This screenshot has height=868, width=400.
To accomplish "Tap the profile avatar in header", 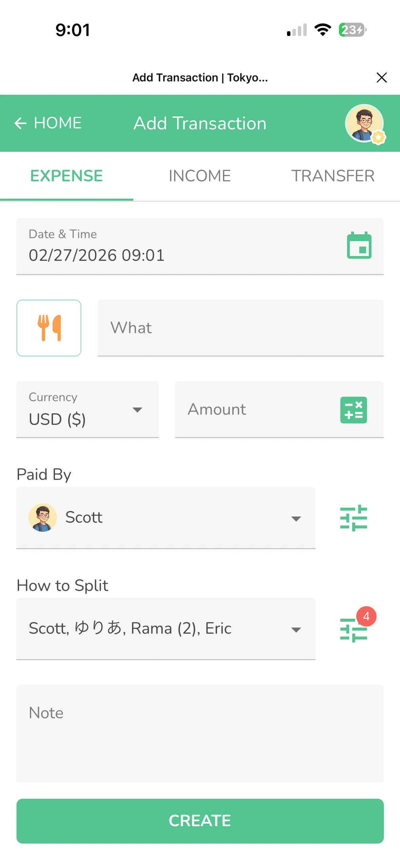I will click(x=364, y=123).
